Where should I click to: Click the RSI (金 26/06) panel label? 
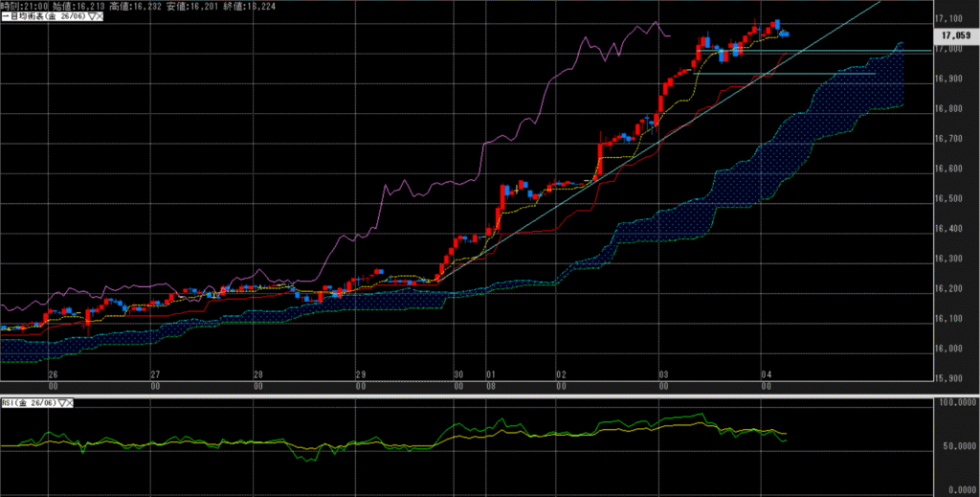(x=31, y=403)
